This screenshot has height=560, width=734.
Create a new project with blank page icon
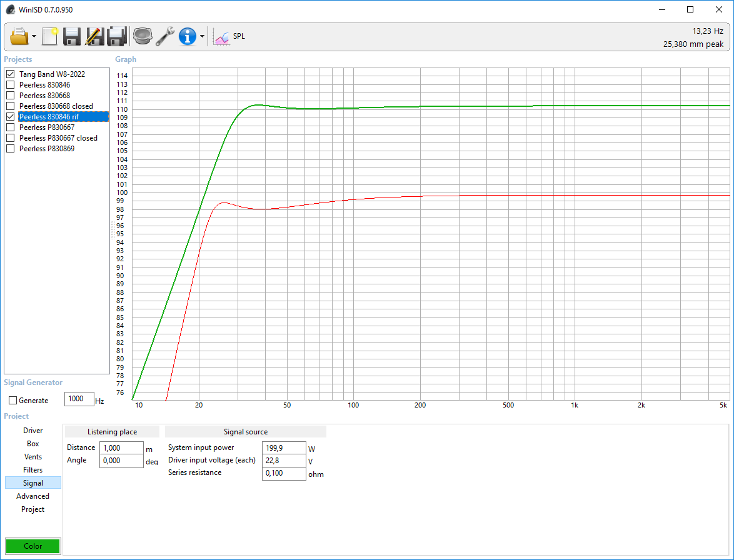[49, 36]
